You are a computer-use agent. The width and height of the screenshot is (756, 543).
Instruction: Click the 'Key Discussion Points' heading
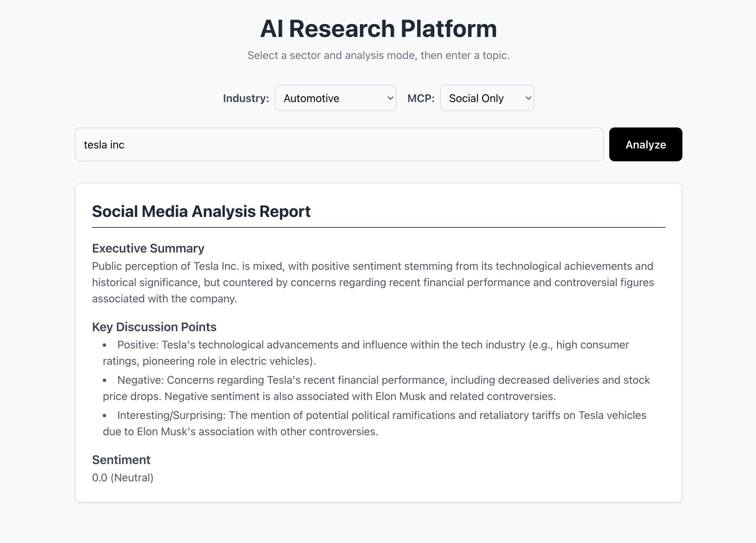pyautogui.click(x=154, y=327)
